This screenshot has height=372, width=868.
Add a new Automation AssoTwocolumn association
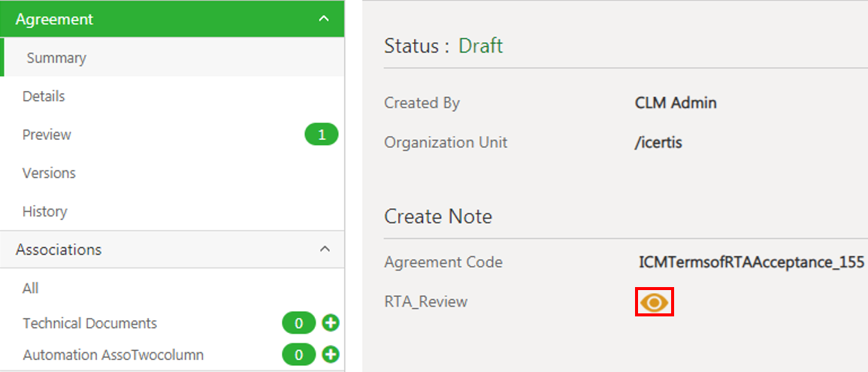(x=331, y=354)
